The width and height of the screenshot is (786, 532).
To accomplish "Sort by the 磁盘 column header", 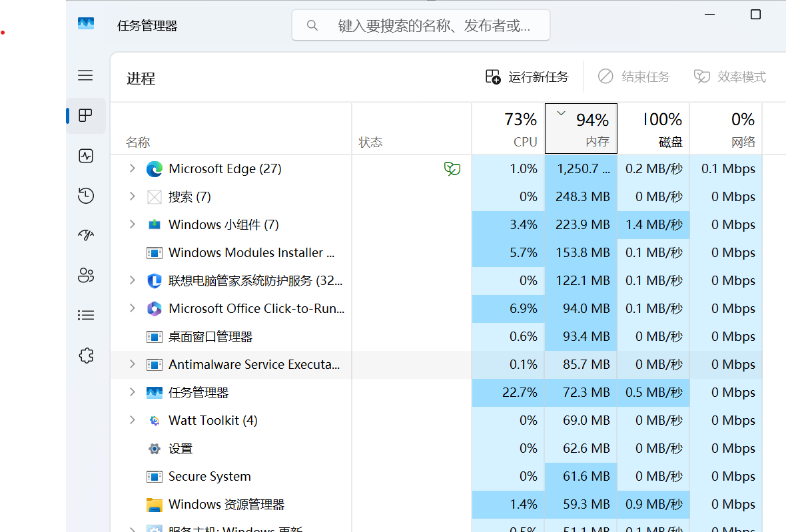I will click(653, 129).
